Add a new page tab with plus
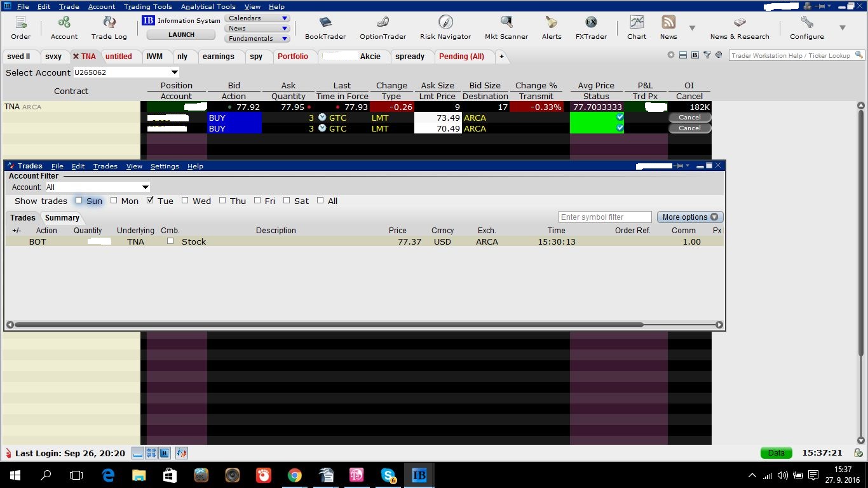Screen dimensions: 868x488 [x=501, y=57]
